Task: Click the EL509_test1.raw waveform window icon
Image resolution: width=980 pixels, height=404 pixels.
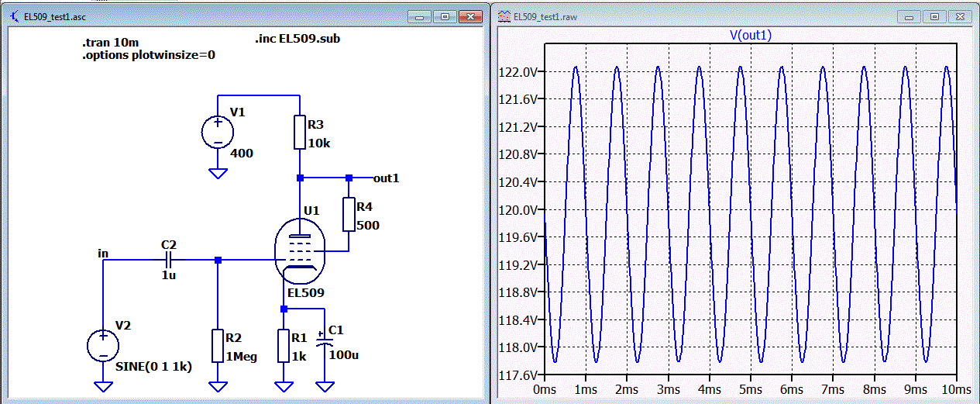Action: [x=504, y=16]
